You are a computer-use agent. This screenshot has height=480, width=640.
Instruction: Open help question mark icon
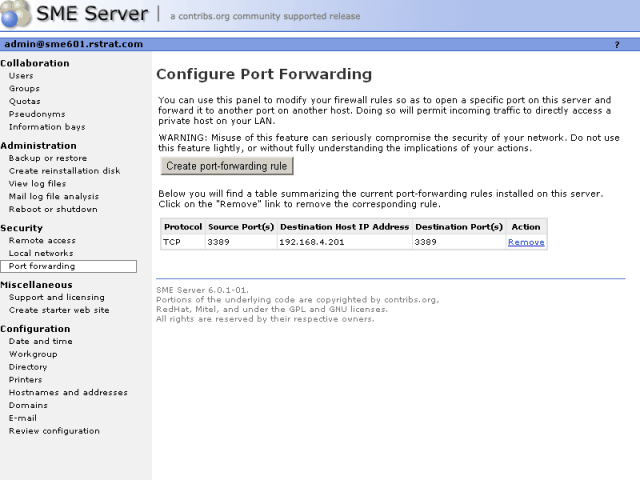[617, 44]
